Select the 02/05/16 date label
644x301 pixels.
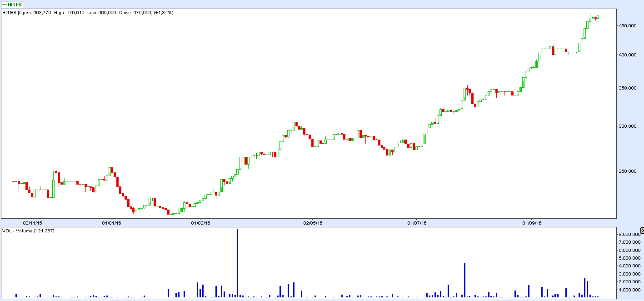coord(313,223)
